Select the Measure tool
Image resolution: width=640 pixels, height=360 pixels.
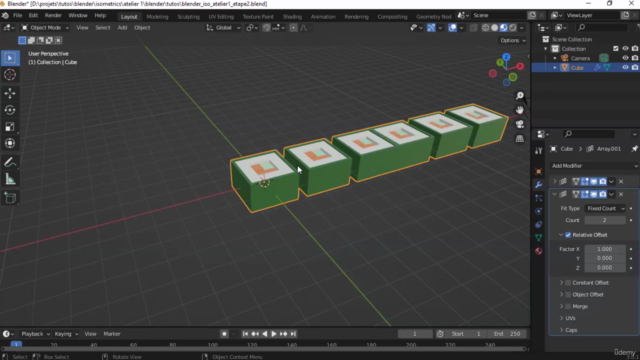coord(10,179)
